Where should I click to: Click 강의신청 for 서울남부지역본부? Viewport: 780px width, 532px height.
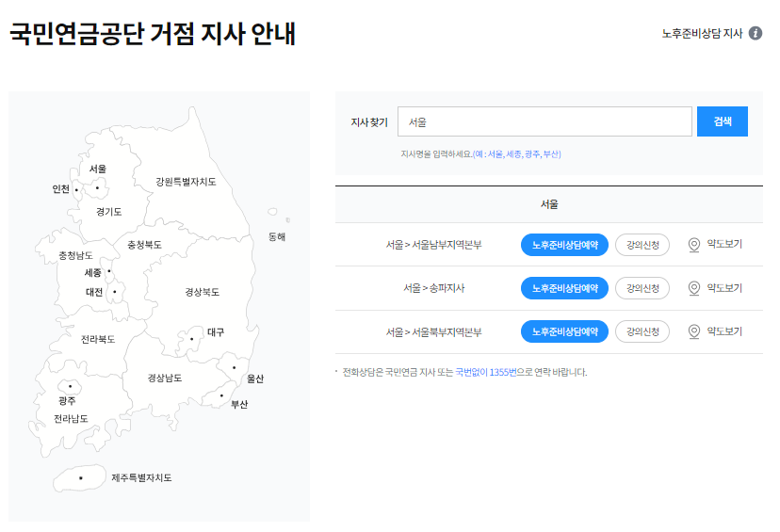coord(642,245)
